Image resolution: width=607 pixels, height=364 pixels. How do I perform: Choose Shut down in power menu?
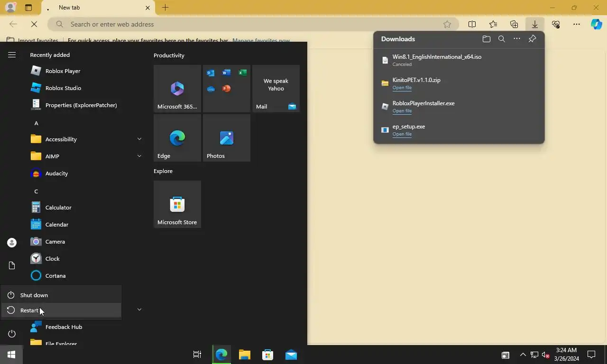coord(61,295)
